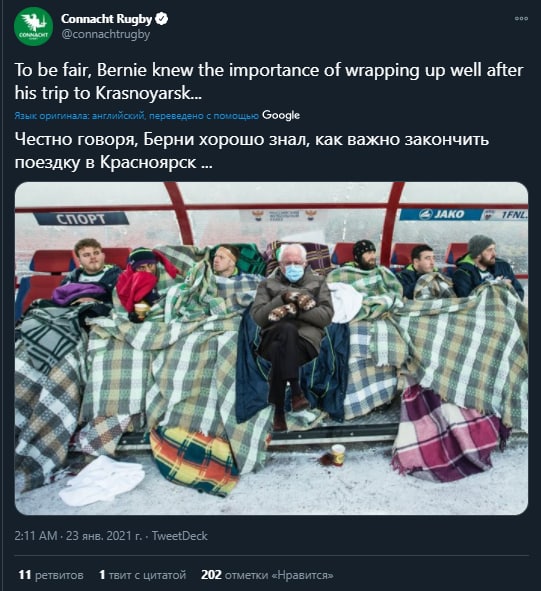Show the 202 отметки «Нравится» list

tap(267, 575)
